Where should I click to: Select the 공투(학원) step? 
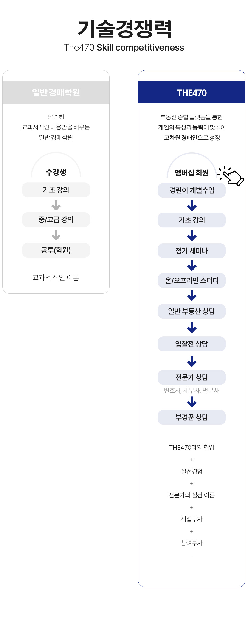[x=56, y=250]
